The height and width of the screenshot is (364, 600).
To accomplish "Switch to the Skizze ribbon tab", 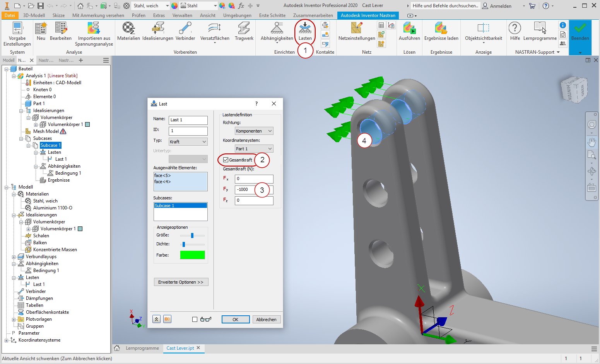I will tap(58, 15).
